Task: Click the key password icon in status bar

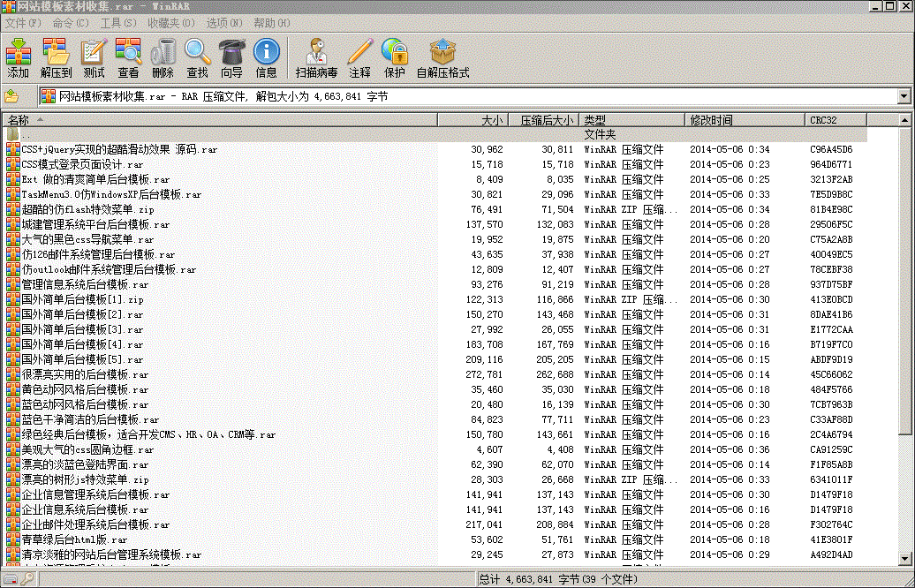Action: click(26, 579)
